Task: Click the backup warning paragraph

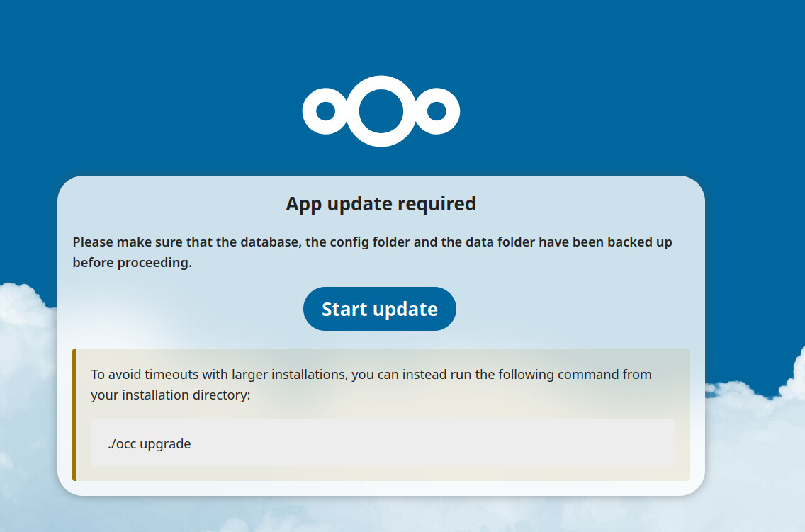Action: [371, 251]
